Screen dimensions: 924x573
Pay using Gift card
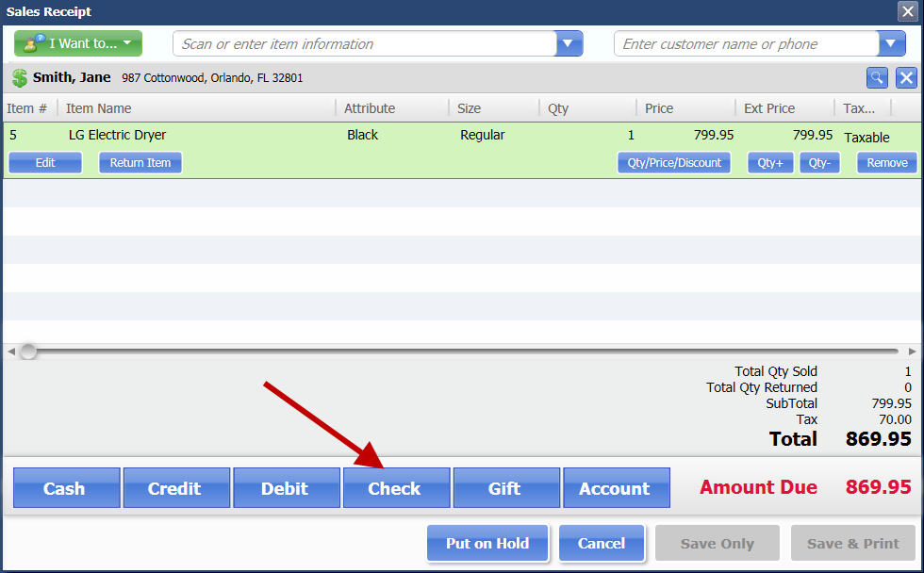click(504, 488)
